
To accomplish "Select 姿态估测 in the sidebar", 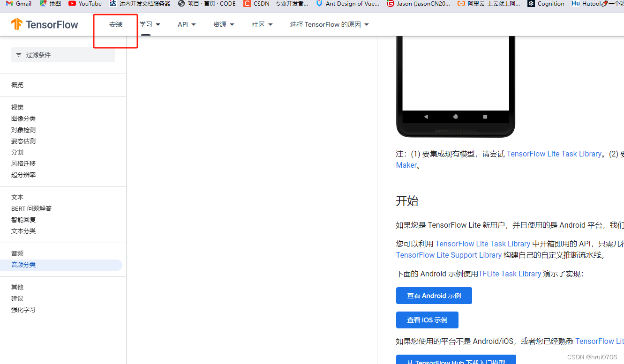I will pyautogui.click(x=23, y=141).
